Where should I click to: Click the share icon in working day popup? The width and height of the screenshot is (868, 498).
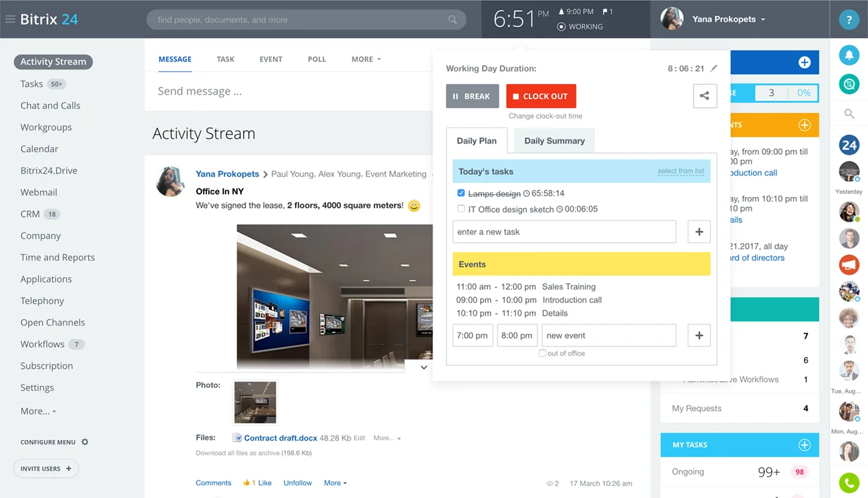pos(704,96)
